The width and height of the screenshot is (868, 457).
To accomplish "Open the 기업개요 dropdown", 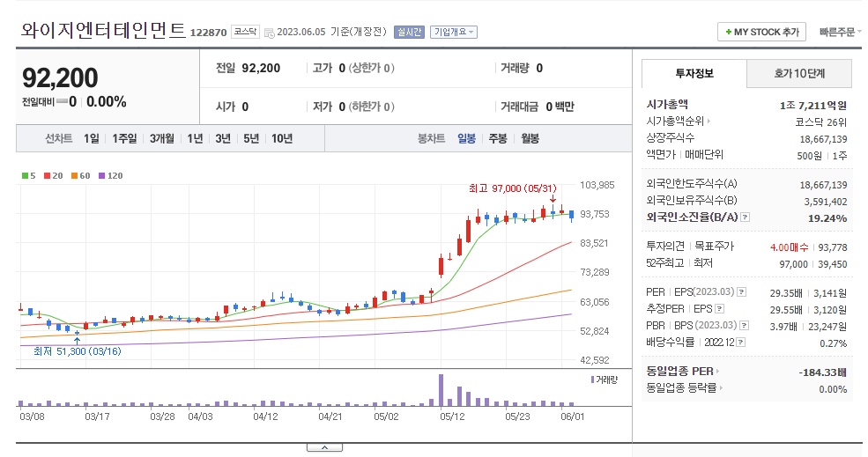I will tap(453, 32).
